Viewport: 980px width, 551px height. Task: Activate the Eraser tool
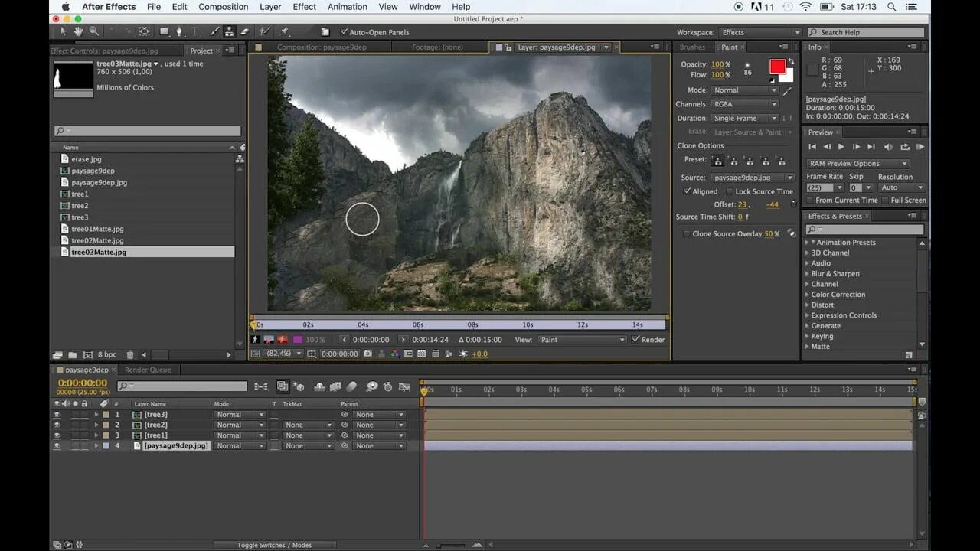(x=245, y=32)
